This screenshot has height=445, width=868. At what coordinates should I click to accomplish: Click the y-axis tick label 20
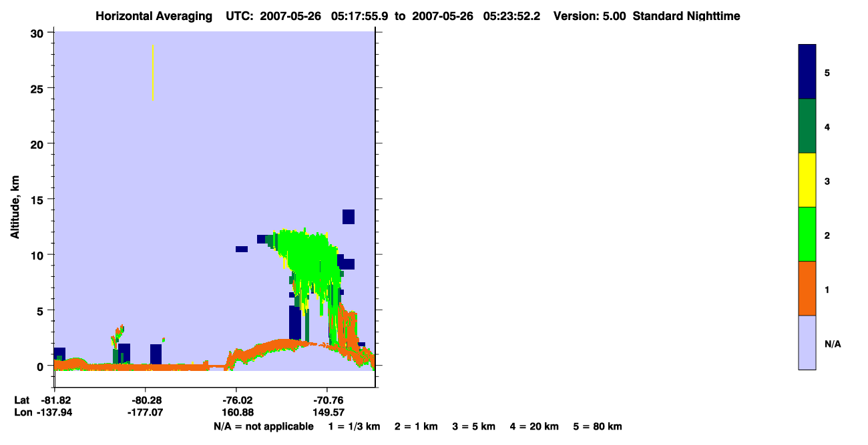coord(39,143)
